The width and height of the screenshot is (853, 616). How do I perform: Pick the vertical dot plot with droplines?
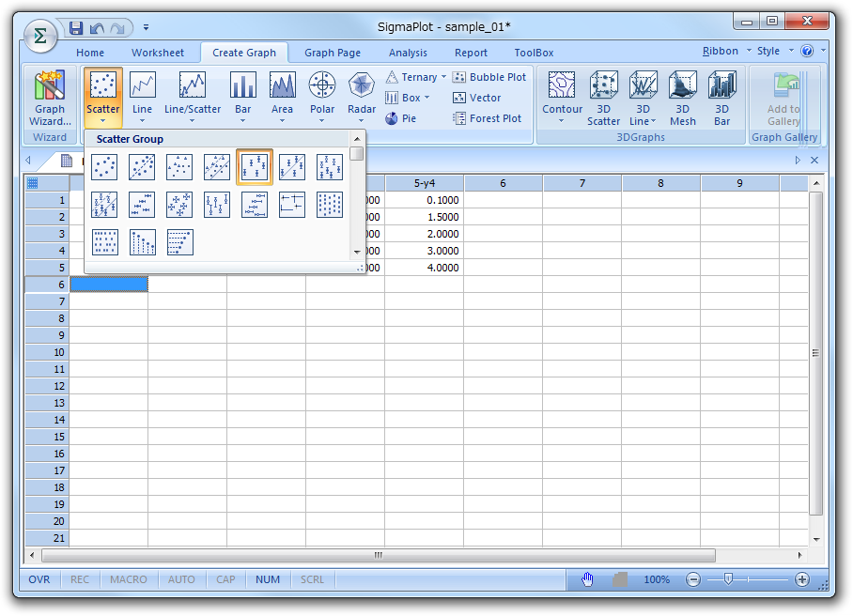142,242
